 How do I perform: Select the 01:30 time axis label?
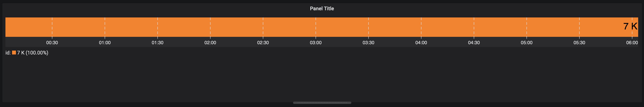click(157, 43)
